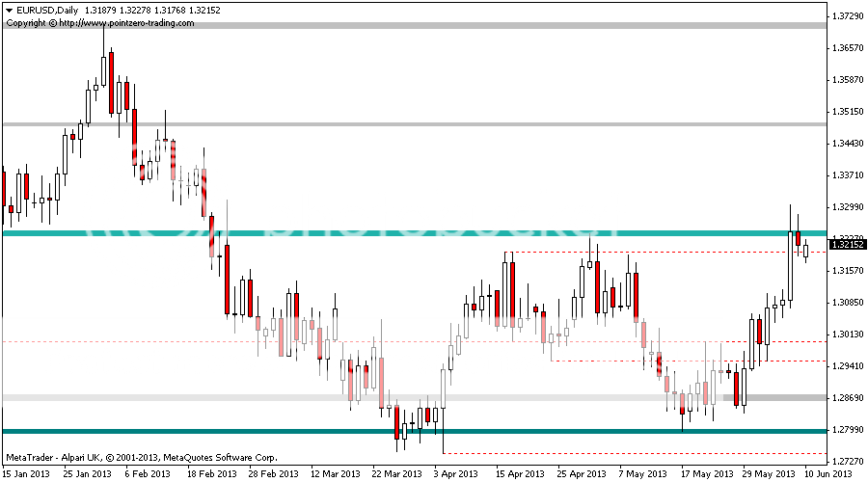
Task: Click the 15 Apr 2013 date label
Action: click(520, 473)
